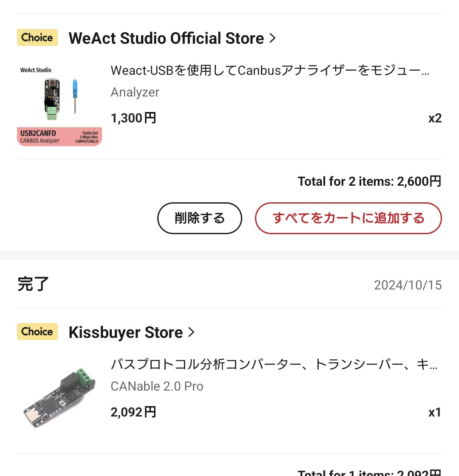Tap the 2,092円 price of CANable

click(x=133, y=412)
